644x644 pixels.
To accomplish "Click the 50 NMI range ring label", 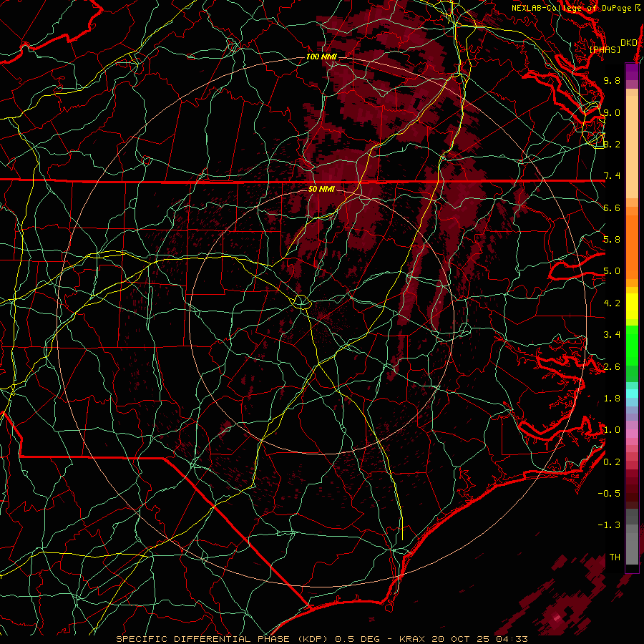I will (x=321, y=189).
